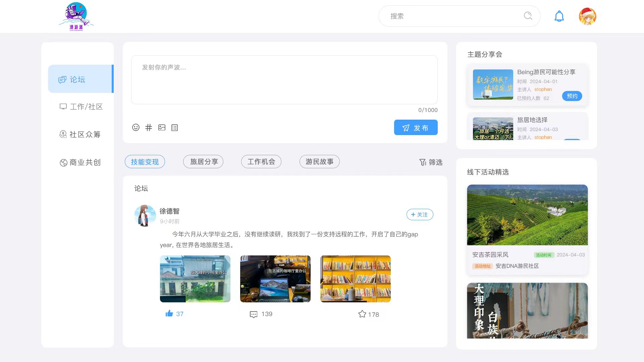Viewport: 644px width, 362px height.
Task: Select 论坛 in the sidebar
Action: 81,79
